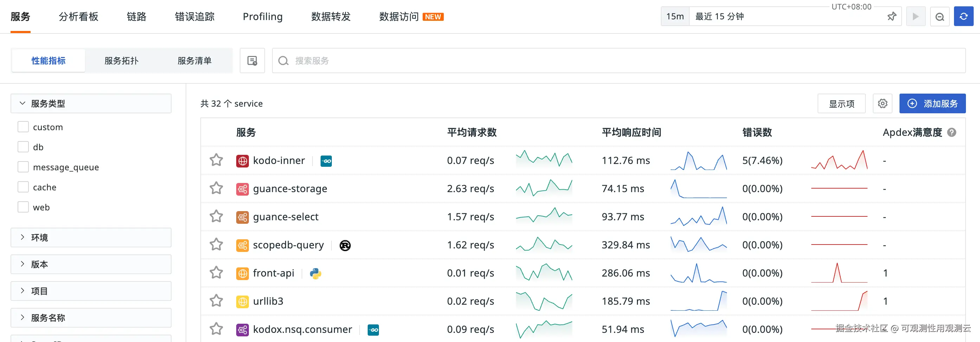
Task: Click the play button in time controls
Action: tap(916, 17)
